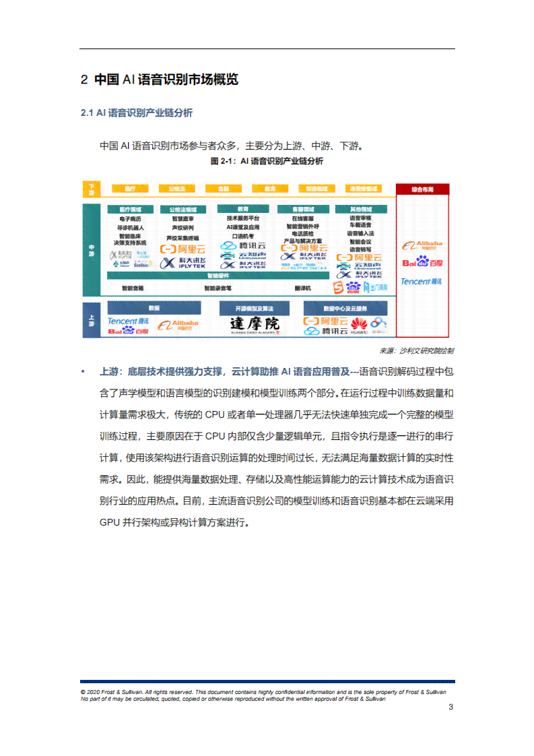This screenshot has height=756, width=534.
Task: Click the orange 金融 downstream box
Action: (224, 189)
